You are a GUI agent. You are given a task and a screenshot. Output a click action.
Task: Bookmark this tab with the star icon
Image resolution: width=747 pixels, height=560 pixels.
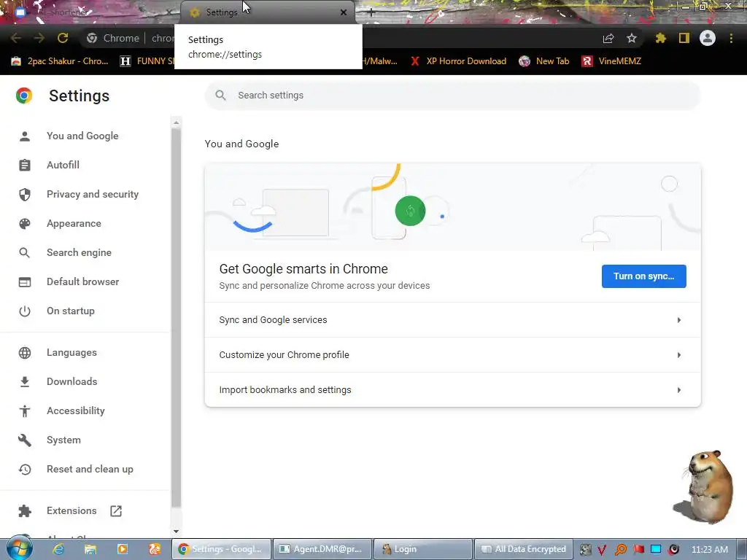(631, 38)
